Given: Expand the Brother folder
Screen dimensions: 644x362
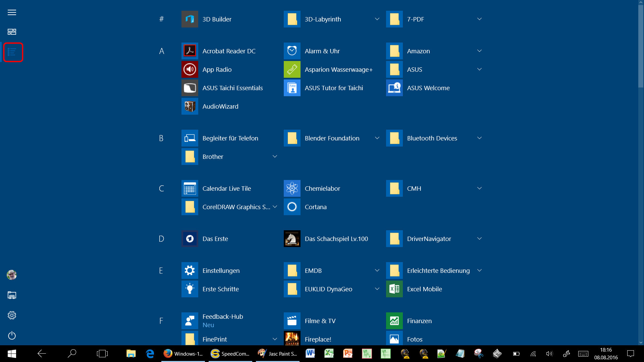Looking at the screenshot, I should tap(275, 157).
